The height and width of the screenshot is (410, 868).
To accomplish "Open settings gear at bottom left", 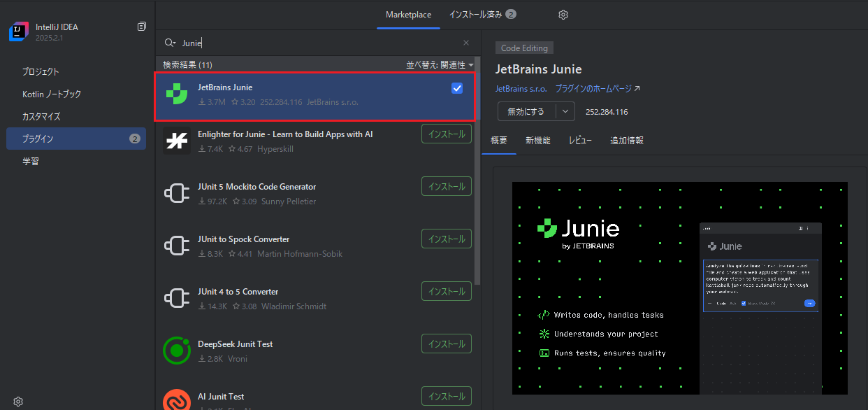I will click(x=18, y=402).
